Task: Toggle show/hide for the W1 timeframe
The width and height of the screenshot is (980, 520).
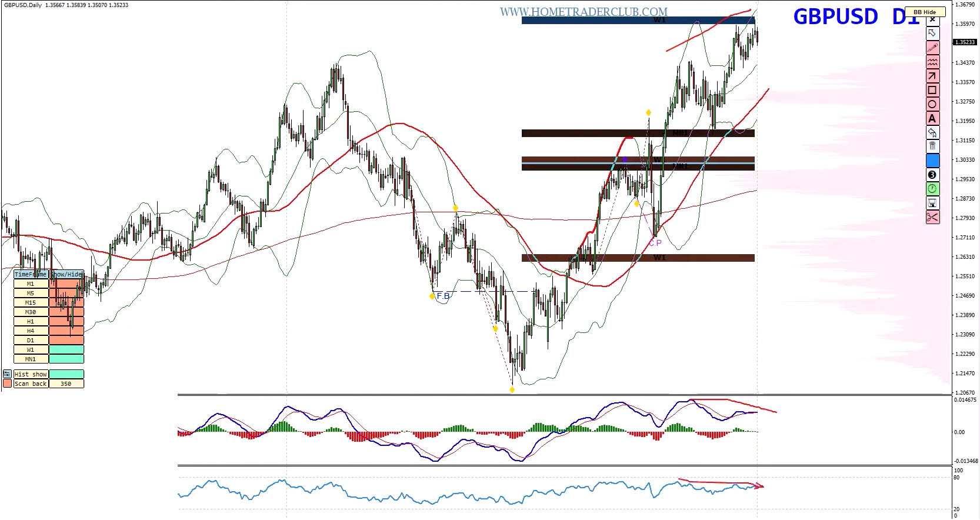Action: pyautogui.click(x=66, y=349)
